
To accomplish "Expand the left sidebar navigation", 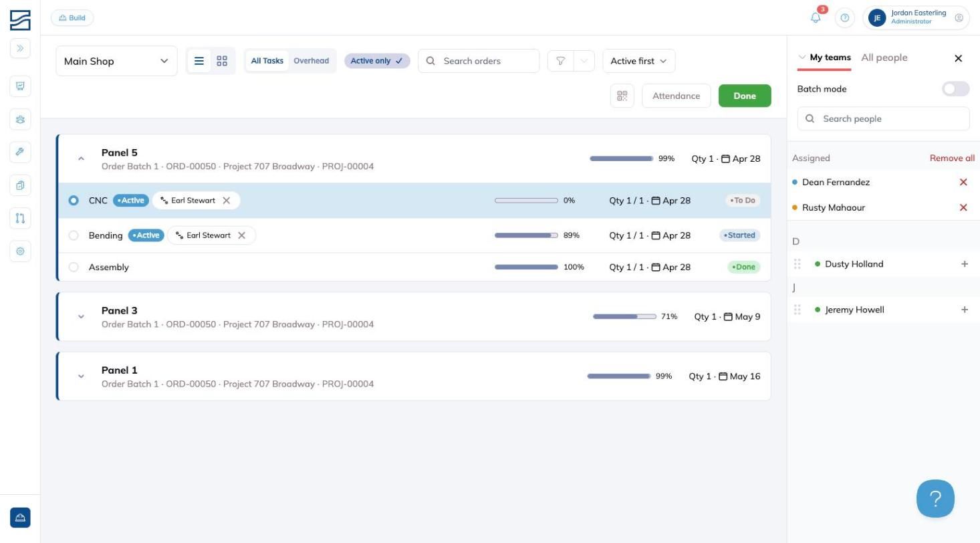I will [x=20, y=48].
